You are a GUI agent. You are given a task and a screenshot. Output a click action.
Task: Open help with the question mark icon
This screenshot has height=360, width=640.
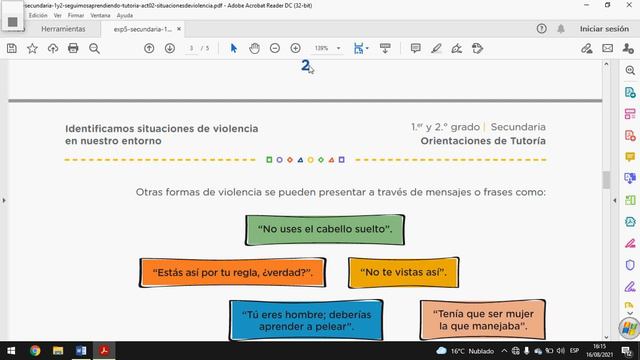click(542, 29)
